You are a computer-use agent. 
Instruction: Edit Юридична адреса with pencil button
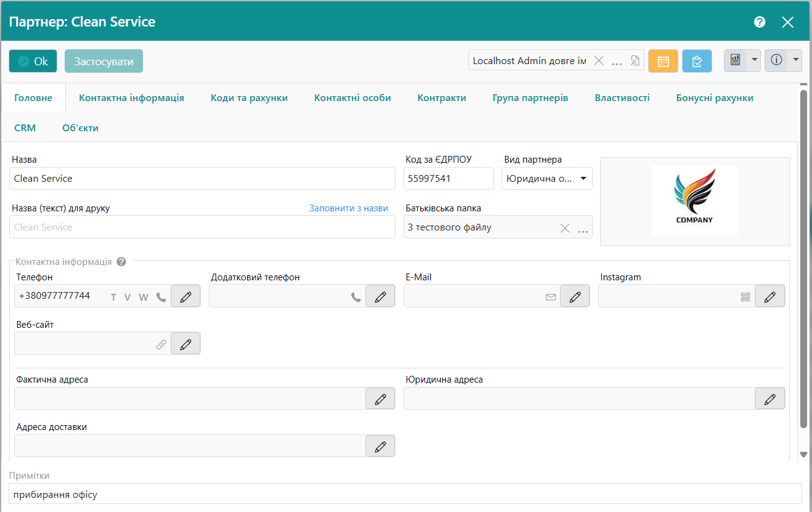[769, 399]
